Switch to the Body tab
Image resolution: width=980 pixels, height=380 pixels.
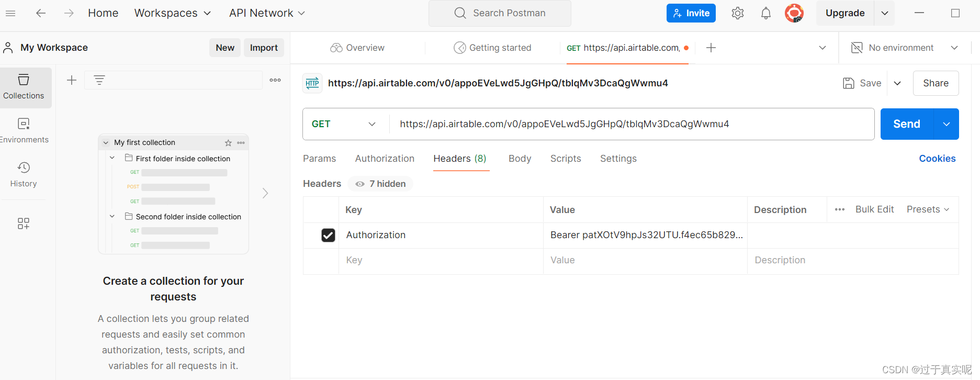click(x=520, y=159)
